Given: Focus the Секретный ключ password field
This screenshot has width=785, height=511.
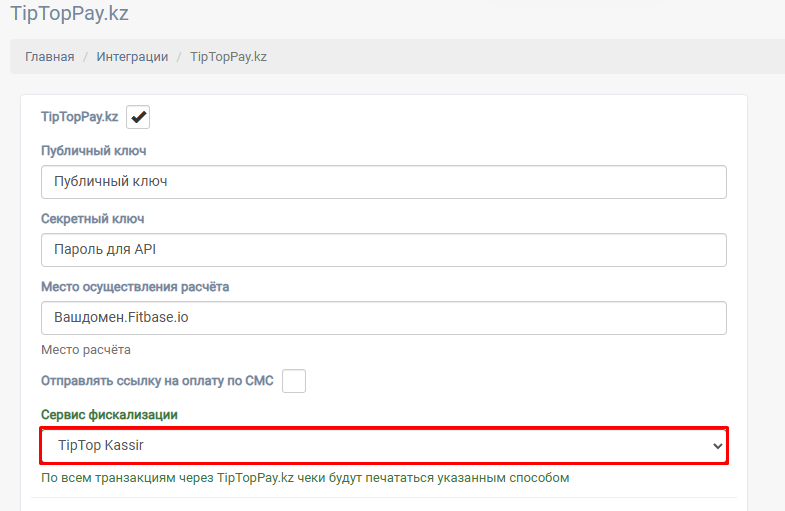Looking at the screenshot, I should coord(384,250).
